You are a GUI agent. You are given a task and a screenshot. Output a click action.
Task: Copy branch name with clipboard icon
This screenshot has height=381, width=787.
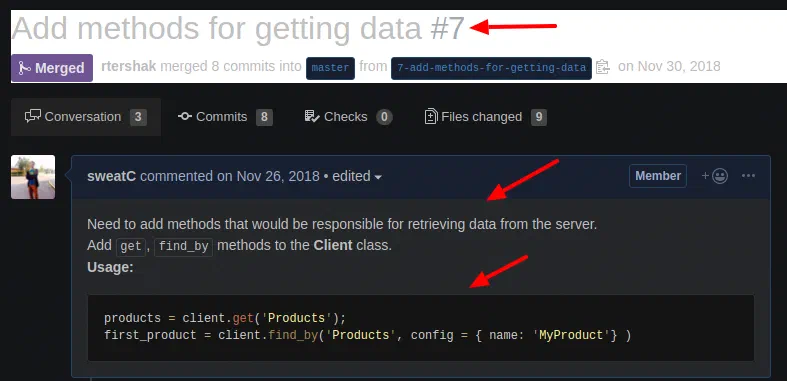603,67
